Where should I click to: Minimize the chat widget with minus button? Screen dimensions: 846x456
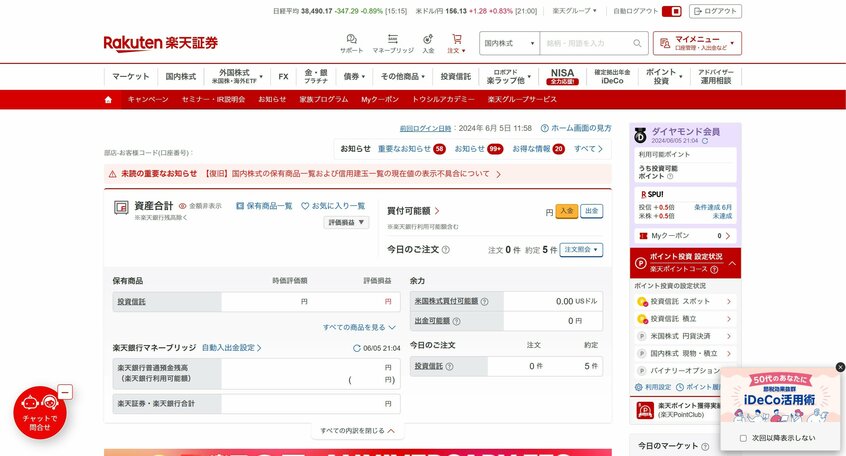pyautogui.click(x=65, y=392)
